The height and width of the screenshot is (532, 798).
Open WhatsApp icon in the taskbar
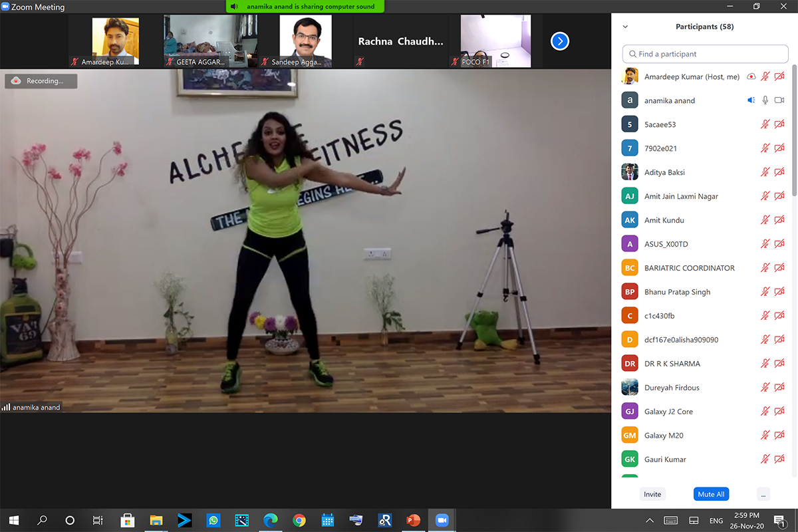(x=213, y=520)
